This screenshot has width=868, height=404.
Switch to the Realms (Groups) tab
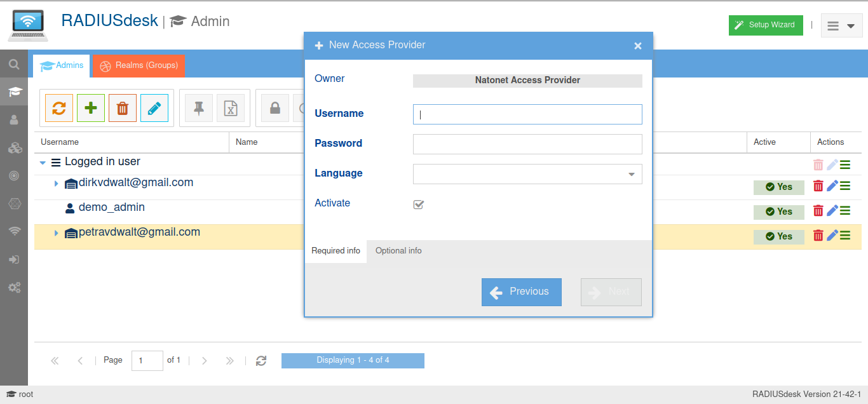[139, 65]
